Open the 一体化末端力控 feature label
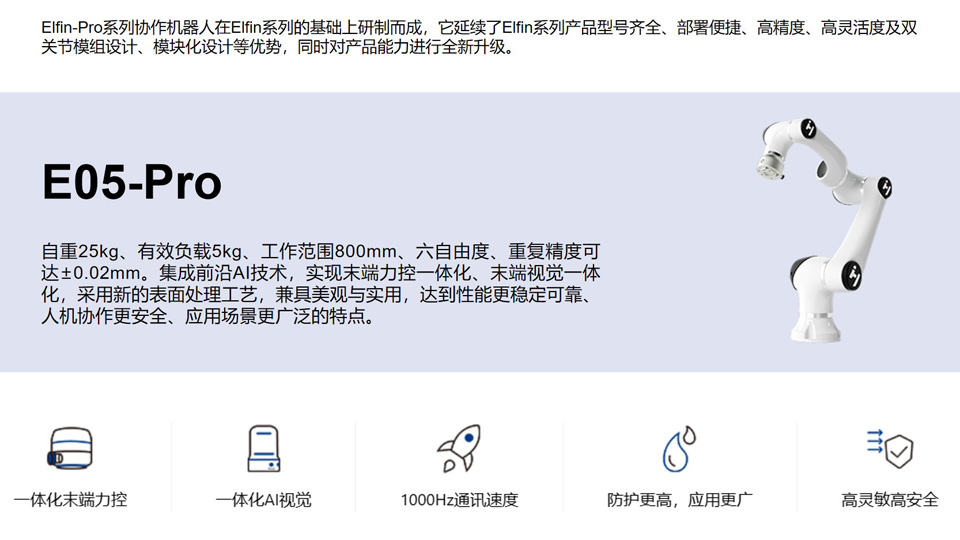The image size is (960, 540). [70, 499]
